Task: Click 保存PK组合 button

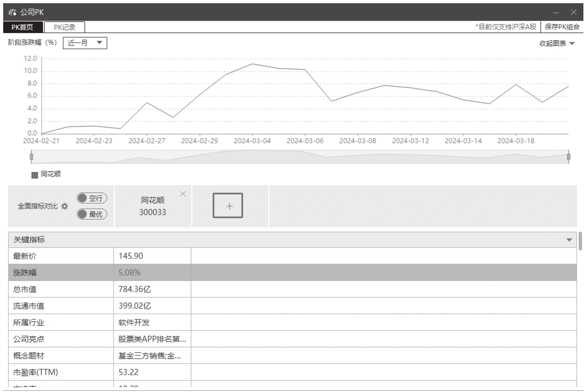Action: tap(562, 27)
